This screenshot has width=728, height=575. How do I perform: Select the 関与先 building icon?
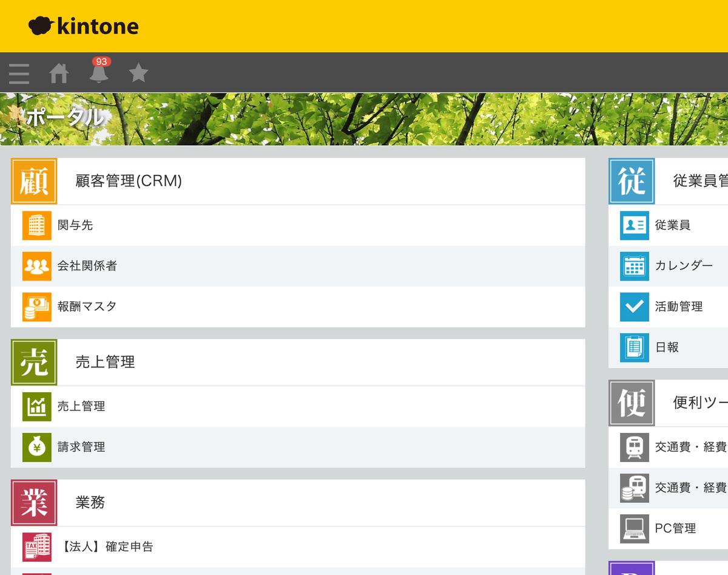(36, 225)
